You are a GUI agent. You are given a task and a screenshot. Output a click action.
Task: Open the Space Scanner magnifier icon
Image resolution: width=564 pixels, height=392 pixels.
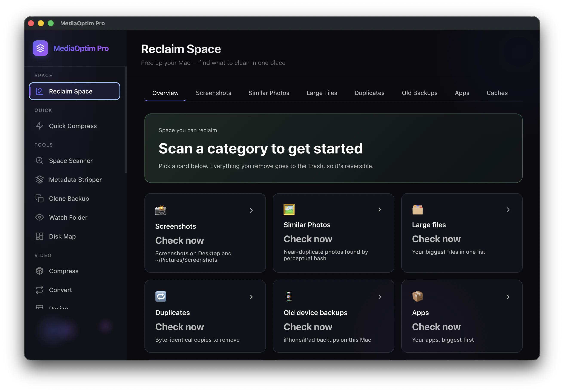click(x=39, y=161)
